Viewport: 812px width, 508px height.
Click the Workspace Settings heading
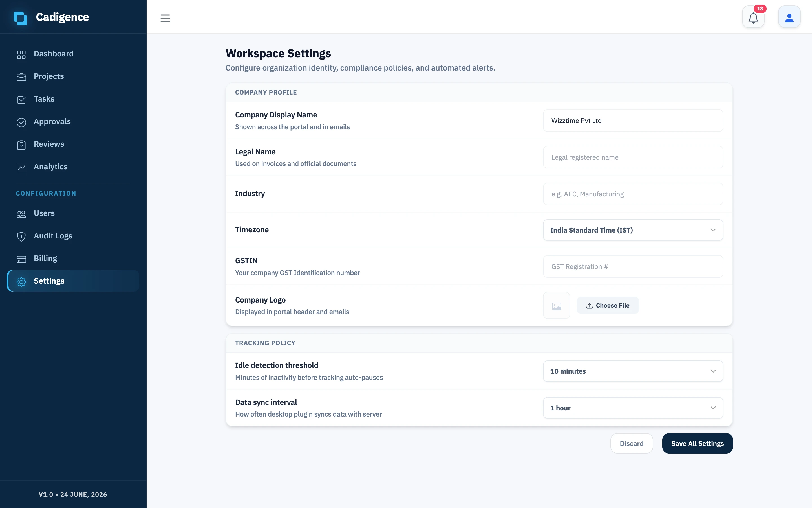(x=278, y=53)
